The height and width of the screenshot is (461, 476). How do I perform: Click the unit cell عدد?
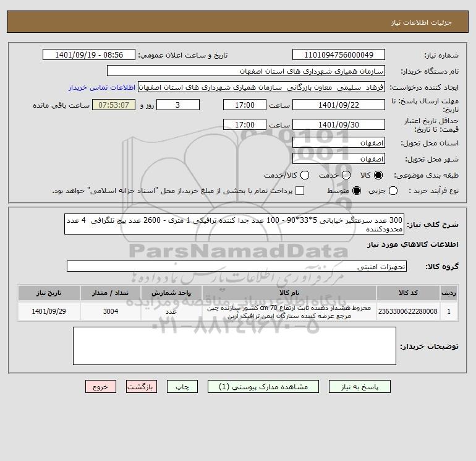[171, 311]
